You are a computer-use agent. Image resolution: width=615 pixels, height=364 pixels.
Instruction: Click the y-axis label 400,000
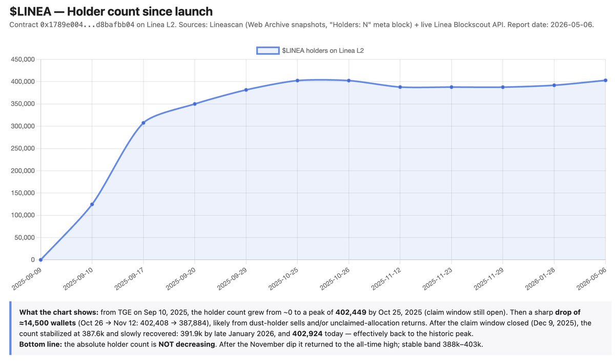pyautogui.click(x=22, y=81)
